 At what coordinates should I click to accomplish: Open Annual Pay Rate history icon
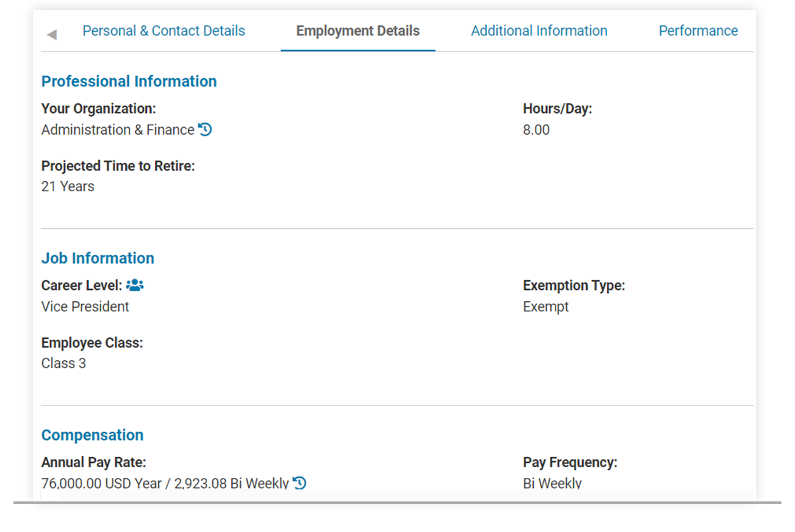(299, 482)
